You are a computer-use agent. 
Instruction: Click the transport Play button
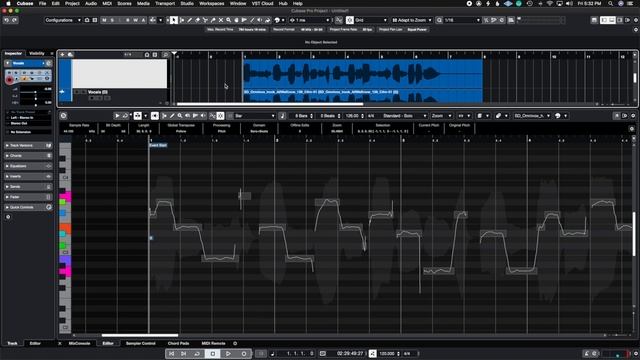click(x=228, y=353)
